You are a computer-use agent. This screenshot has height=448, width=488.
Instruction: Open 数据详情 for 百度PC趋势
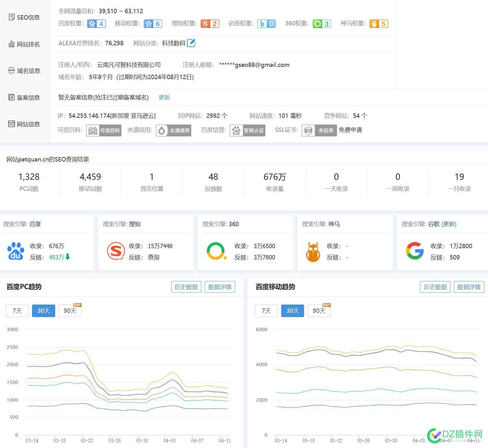(x=220, y=287)
